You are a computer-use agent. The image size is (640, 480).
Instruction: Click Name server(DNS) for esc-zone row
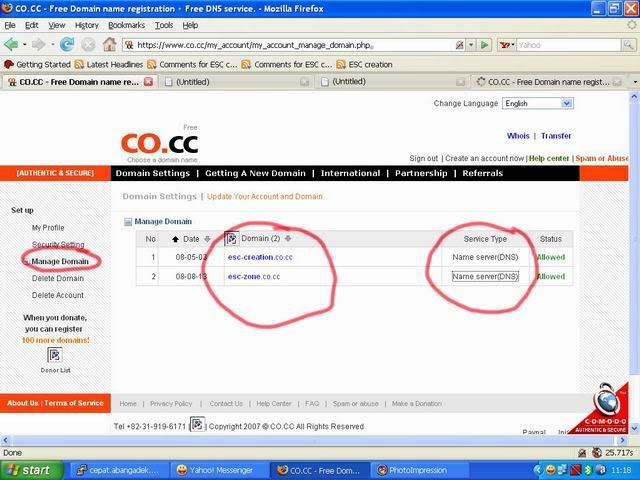(x=485, y=277)
